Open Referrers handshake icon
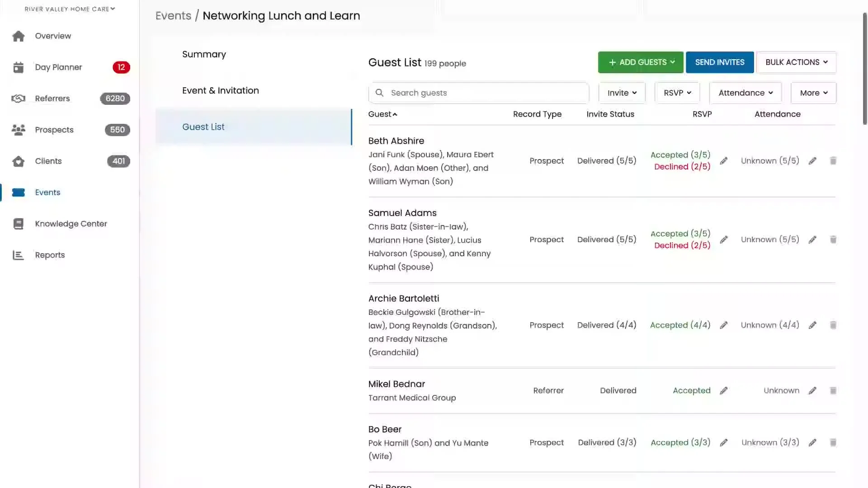Viewport: 868px width, 488px height. point(19,99)
